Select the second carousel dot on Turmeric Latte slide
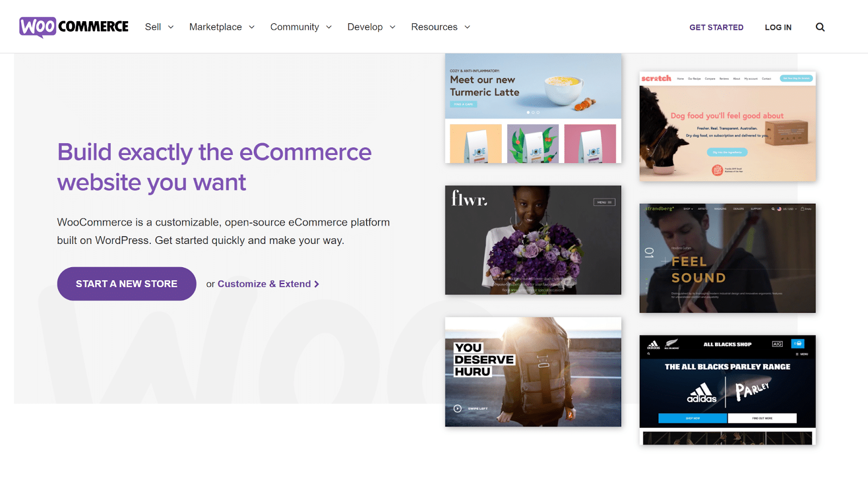868x490 pixels. pyautogui.click(x=533, y=112)
